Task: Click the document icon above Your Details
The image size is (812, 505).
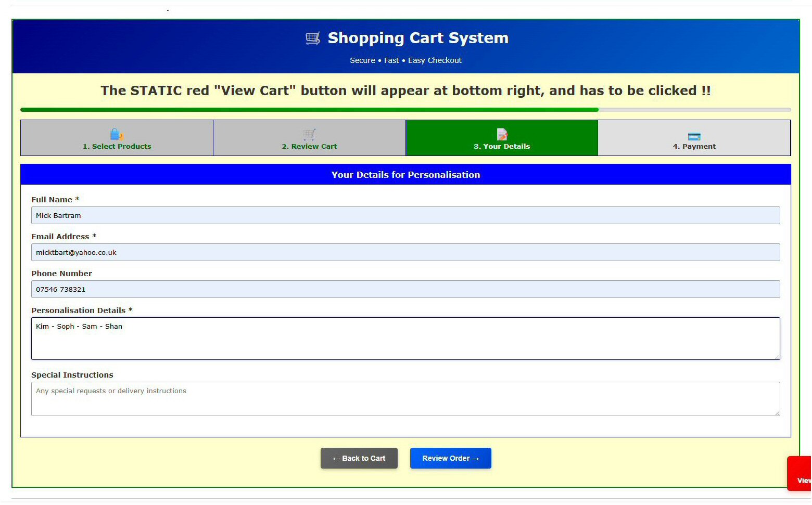Action: (x=502, y=134)
